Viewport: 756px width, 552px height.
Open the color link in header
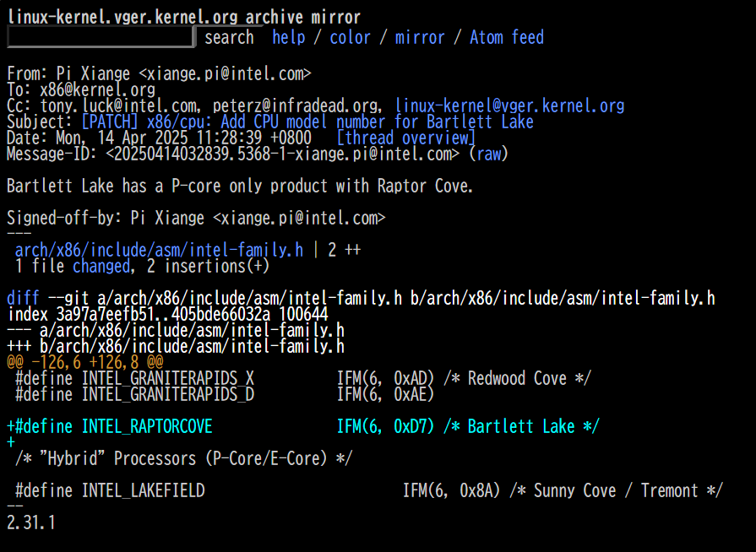click(350, 38)
